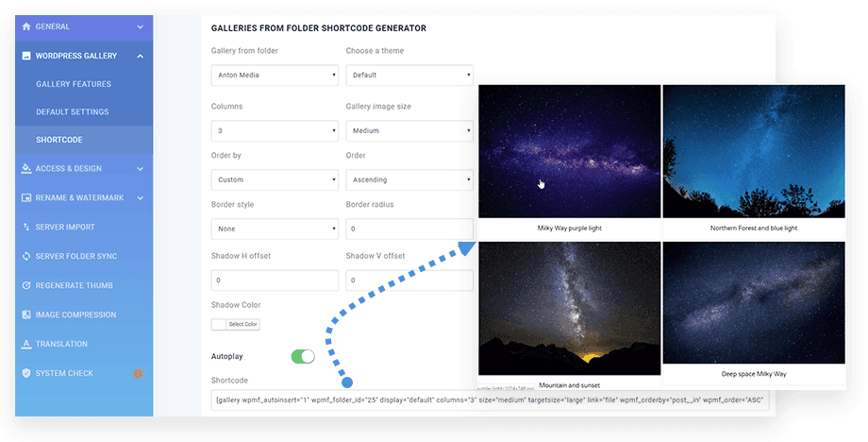Image resolution: width=868 pixels, height=442 pixels.
Task: Click the Select Color shadow swatch
Action: [235, 325]
